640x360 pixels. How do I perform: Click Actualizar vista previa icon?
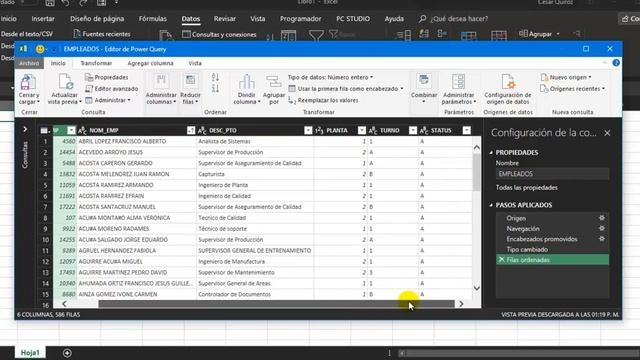tap(65, 82)
